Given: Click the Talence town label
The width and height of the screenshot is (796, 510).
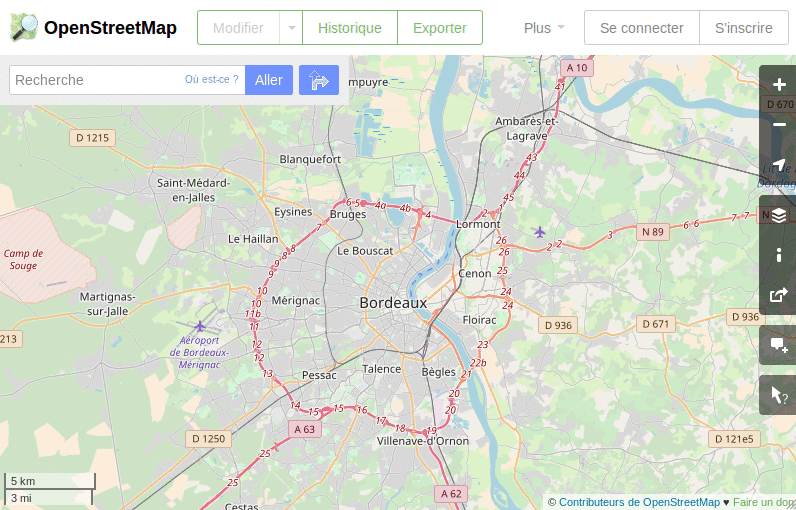Looking at the screenshot, I should [381, 369].
